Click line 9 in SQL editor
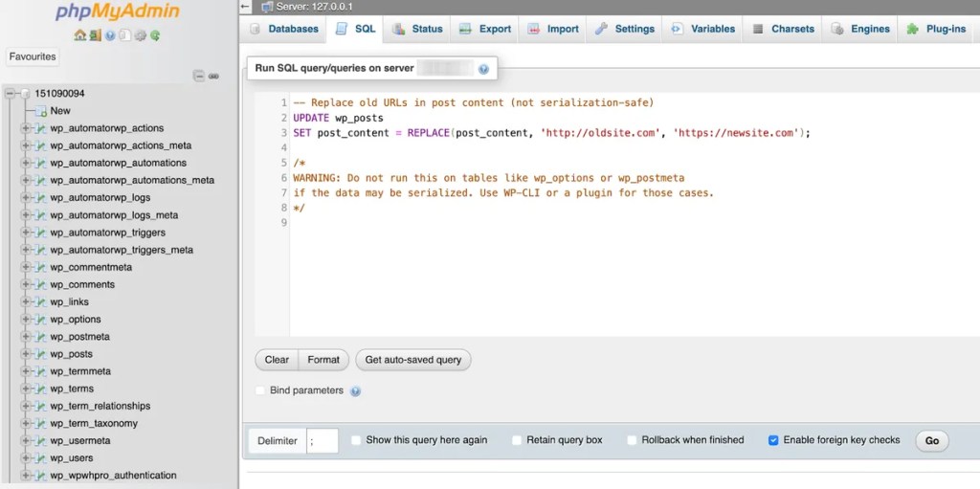The width and height of the screenshot is (980, 489). 635,223
